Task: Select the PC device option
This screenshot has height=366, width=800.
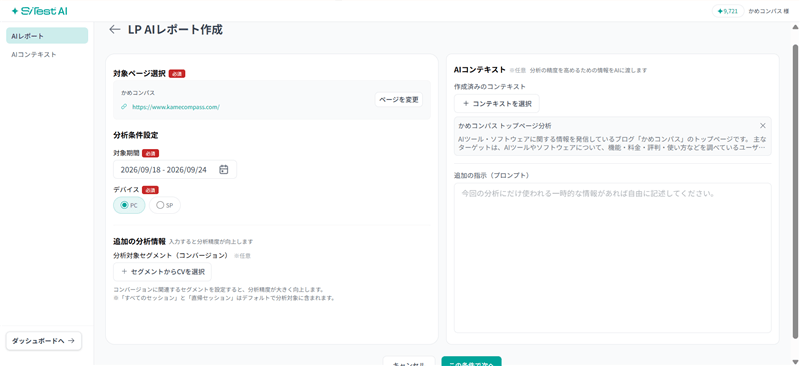Action: 129,205
